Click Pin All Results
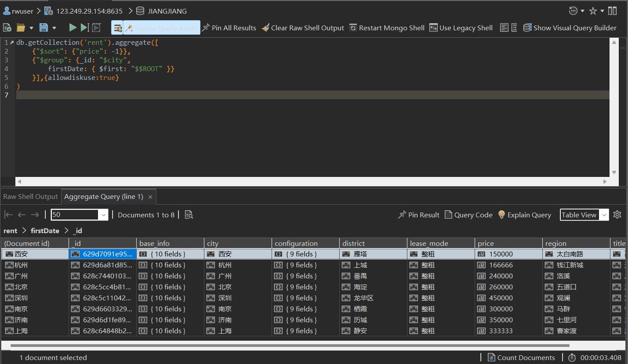Viewport: 628px width, 364px height. coord(229,28)
